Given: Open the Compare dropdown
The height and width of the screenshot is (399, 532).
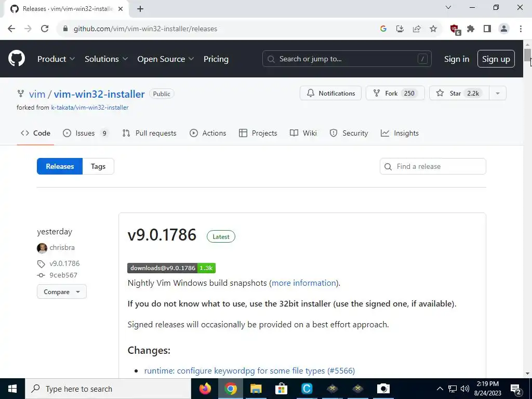Looking at the screenshot, I should 62,292.
